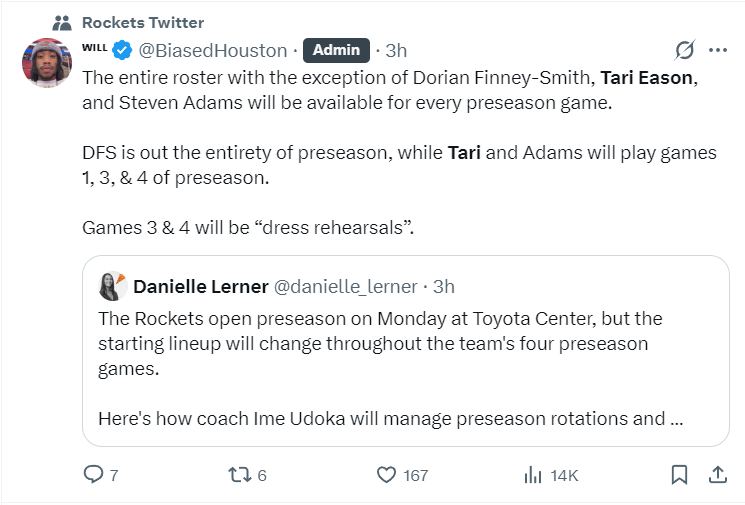The height and width of the screenshot is (505, 745).
Task: Repost this tweet via retweet icon
Action: tap(238, 475)
